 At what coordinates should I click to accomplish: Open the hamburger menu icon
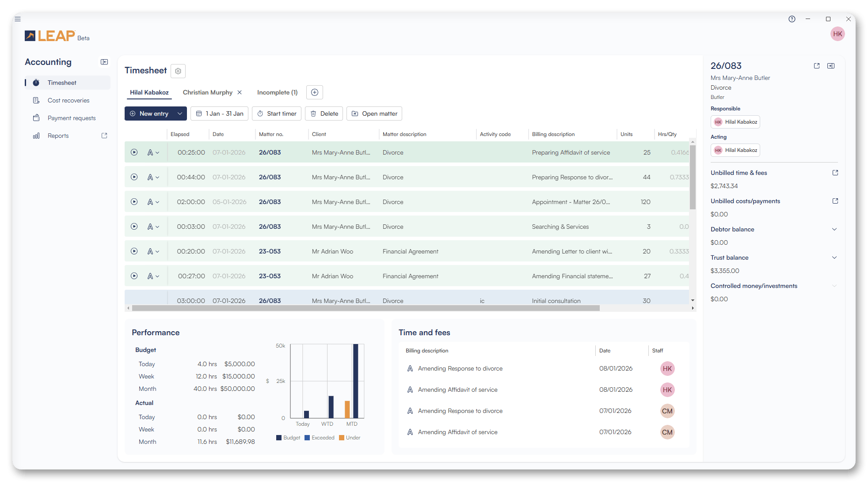click(x=18, y=19)
